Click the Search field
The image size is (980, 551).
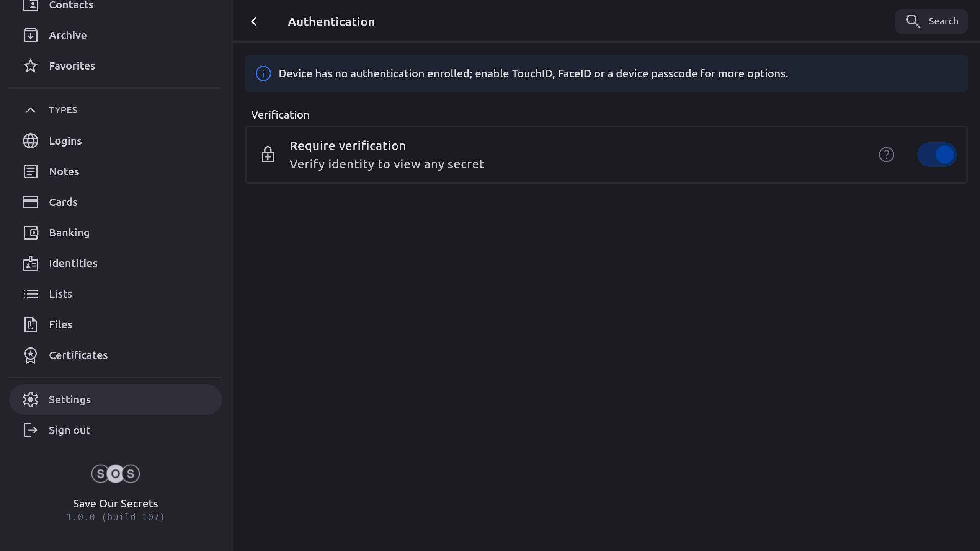(931, 21)
